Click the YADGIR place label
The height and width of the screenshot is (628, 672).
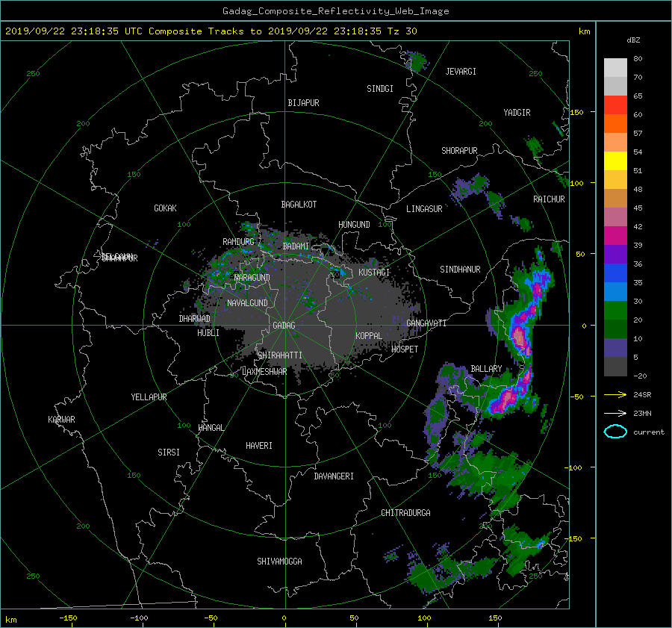pyautogui.click(x=517, y=113)
